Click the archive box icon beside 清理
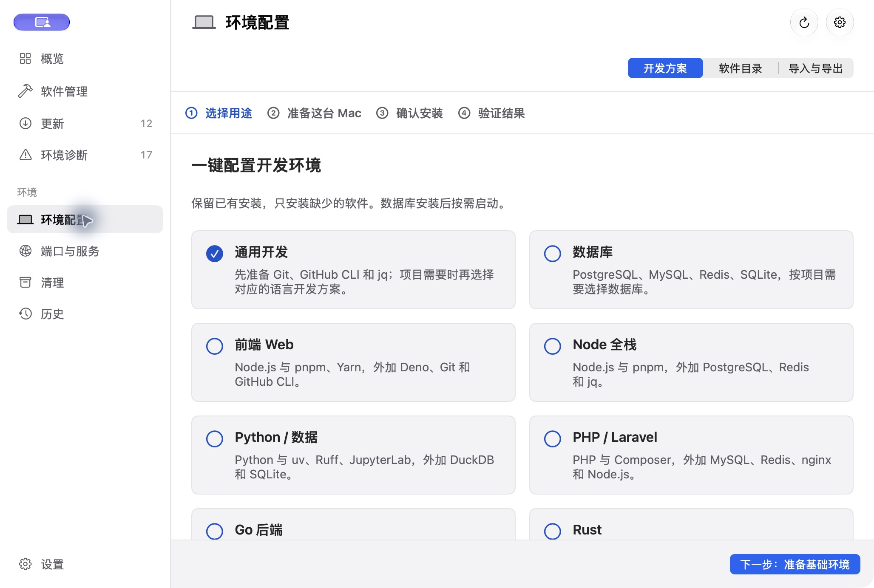874x588 pixels. click(x=26, y=282)
